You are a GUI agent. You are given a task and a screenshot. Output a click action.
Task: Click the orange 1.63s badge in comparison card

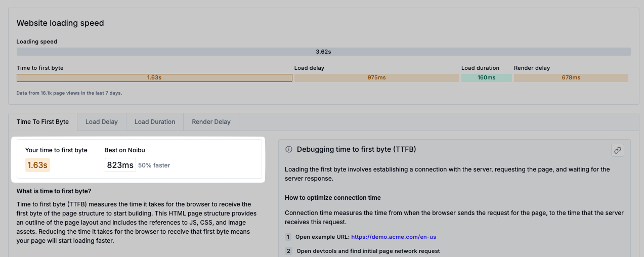37,165
